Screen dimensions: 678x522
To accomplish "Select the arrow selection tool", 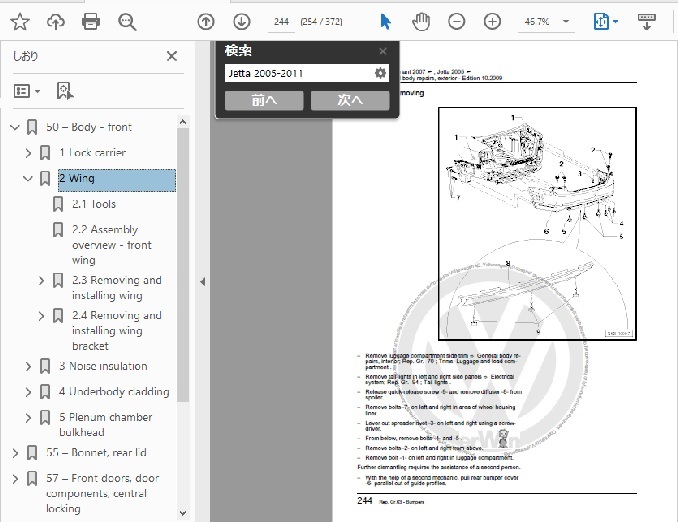I will point(385,22).
